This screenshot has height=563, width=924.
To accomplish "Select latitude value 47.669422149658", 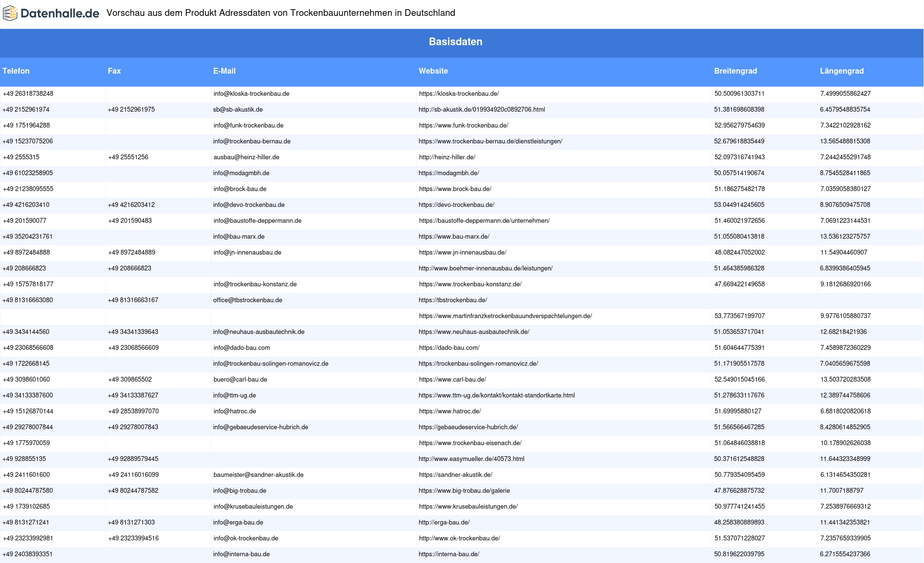I will 740,284.
